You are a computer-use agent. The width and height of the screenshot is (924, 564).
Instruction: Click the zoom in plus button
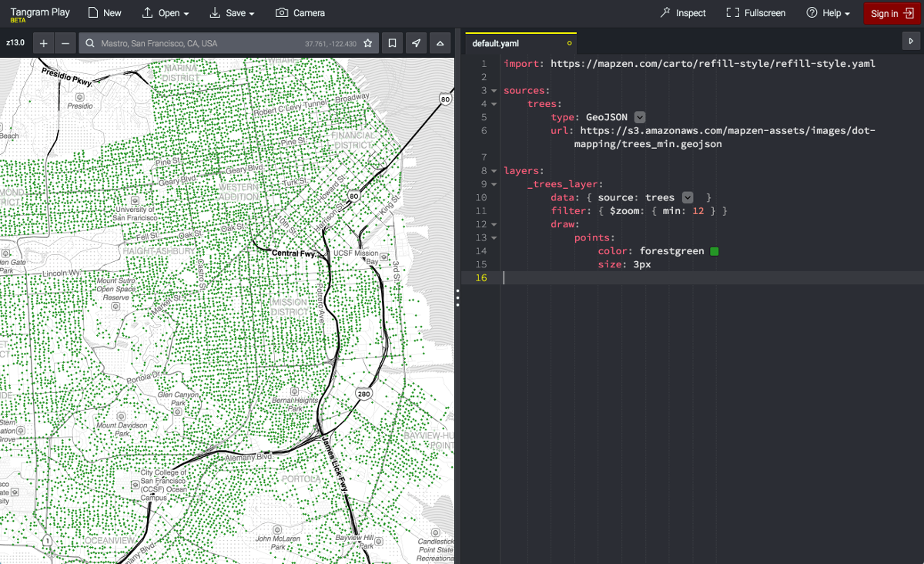coord(43,44)
